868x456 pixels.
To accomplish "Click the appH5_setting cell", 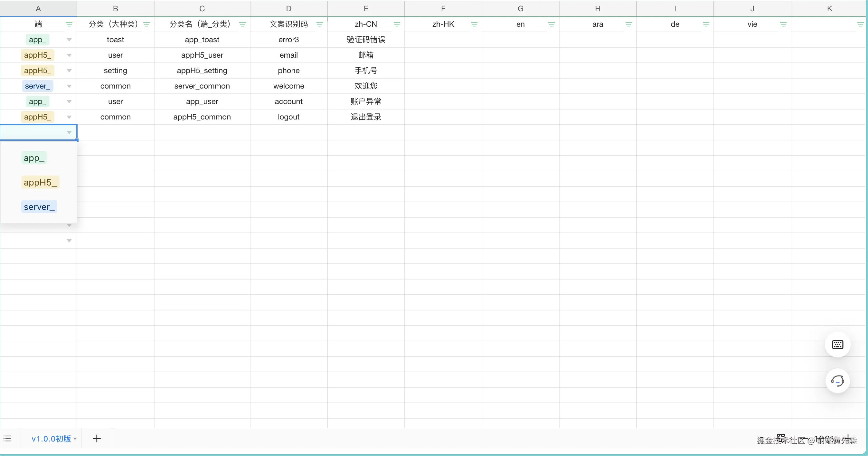I will pos(202,71).
